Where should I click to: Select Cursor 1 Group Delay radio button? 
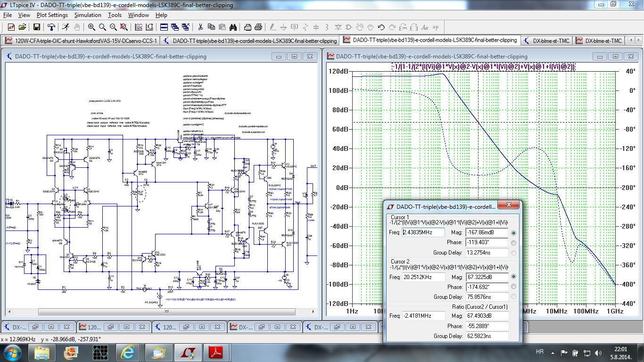pos(513,253)
